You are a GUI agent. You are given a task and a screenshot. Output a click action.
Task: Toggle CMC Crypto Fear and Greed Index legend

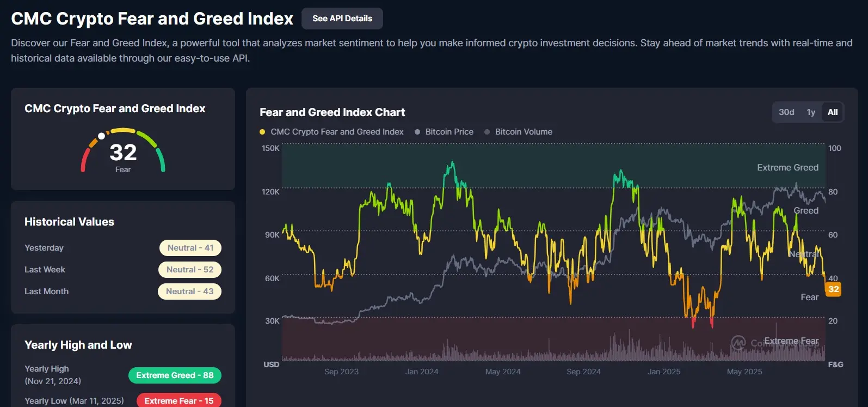(337, 132)
